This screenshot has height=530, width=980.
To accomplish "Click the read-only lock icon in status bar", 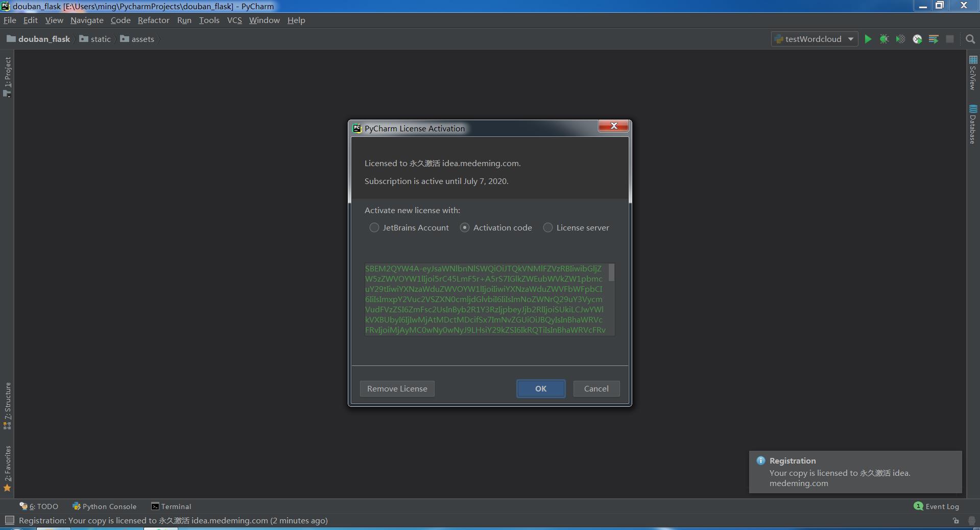I will [x=955, y=520].
